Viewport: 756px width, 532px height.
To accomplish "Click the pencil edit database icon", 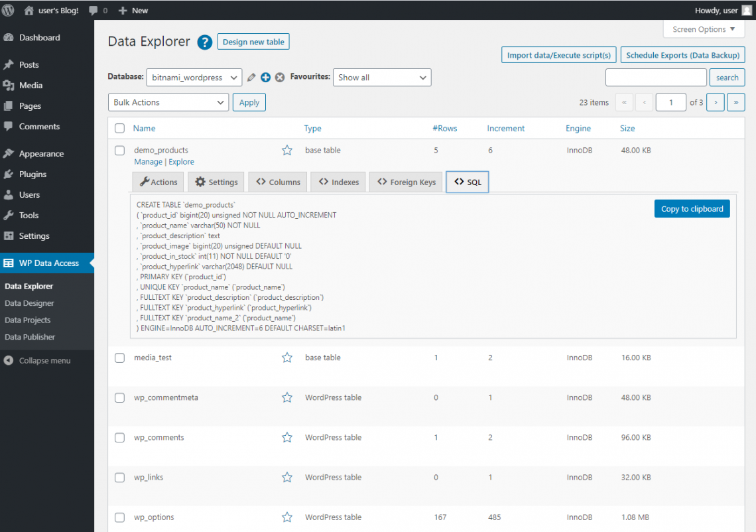I will pyautogui.click(x=251, y=77).
